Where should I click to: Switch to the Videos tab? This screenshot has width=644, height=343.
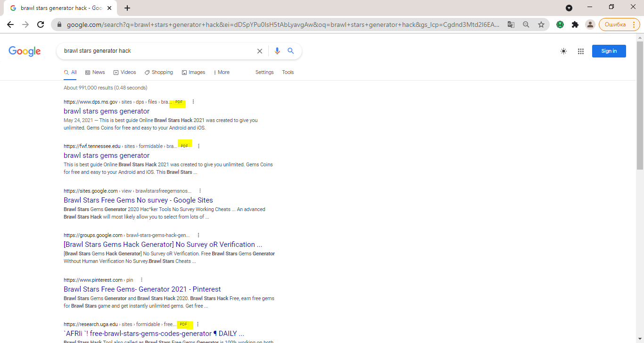coord(124,72)
